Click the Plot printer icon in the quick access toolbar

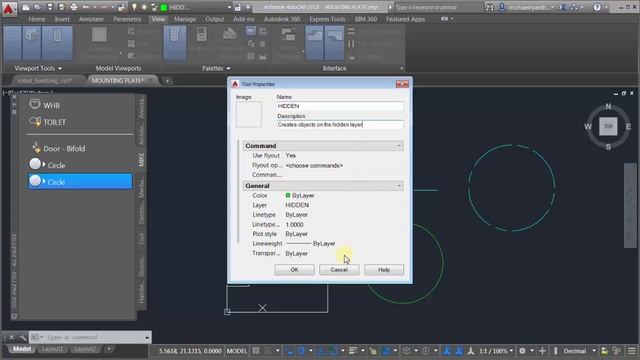coord(74,7)
